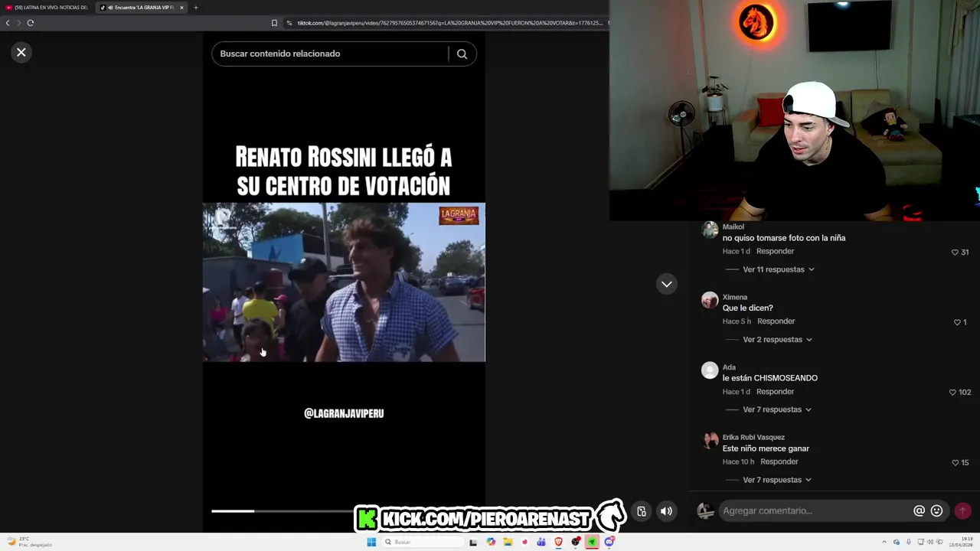Switch to 'LATINA EN VIVO' YouTube tab
Viewport: 980px width, 551px height.
point(47,8)
